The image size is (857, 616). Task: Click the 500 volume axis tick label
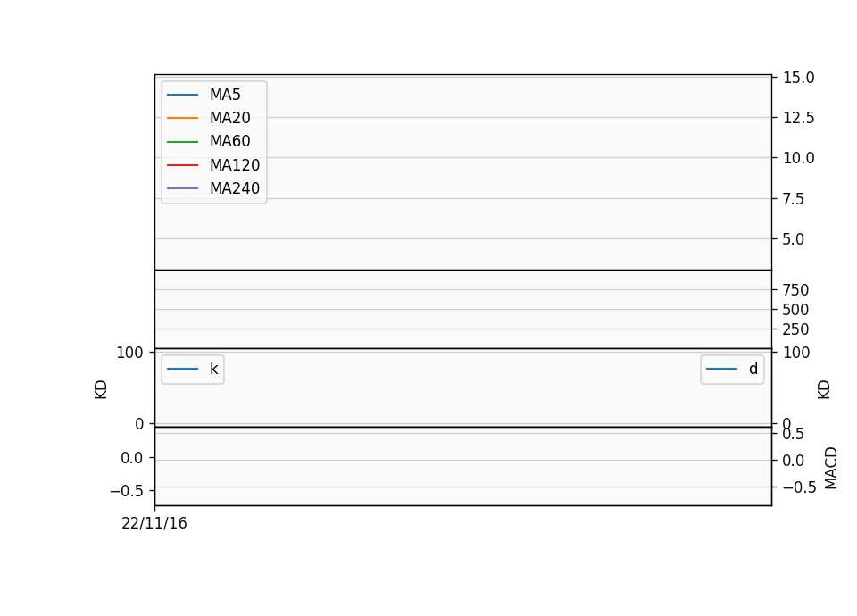click(x=795, y=310)
